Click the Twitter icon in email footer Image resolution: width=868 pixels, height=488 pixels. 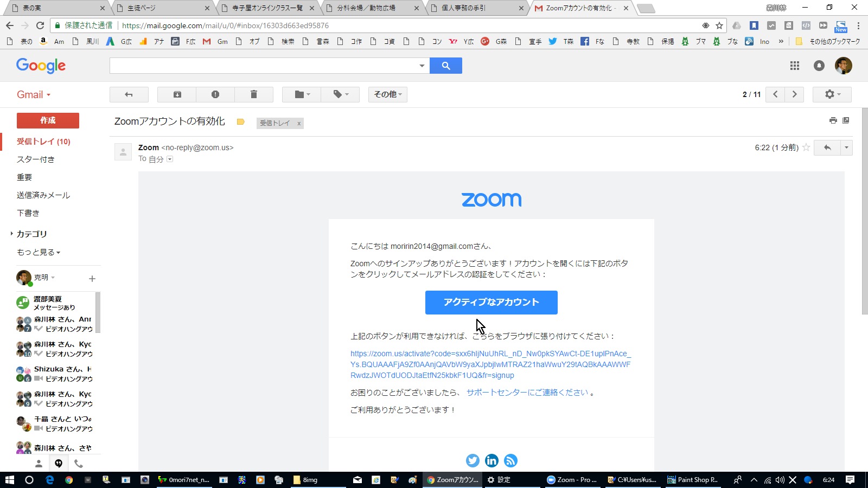pyautogui.click(x=473, y=460)
